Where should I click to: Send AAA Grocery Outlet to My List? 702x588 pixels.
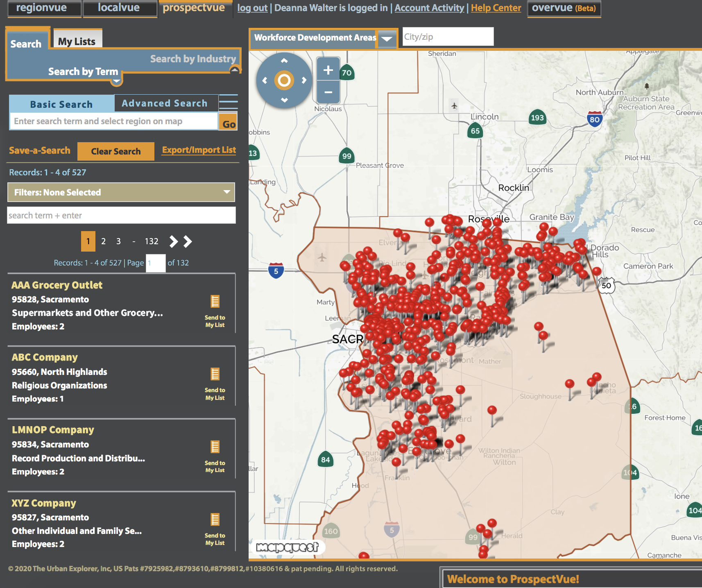click(x=215, y=311)
